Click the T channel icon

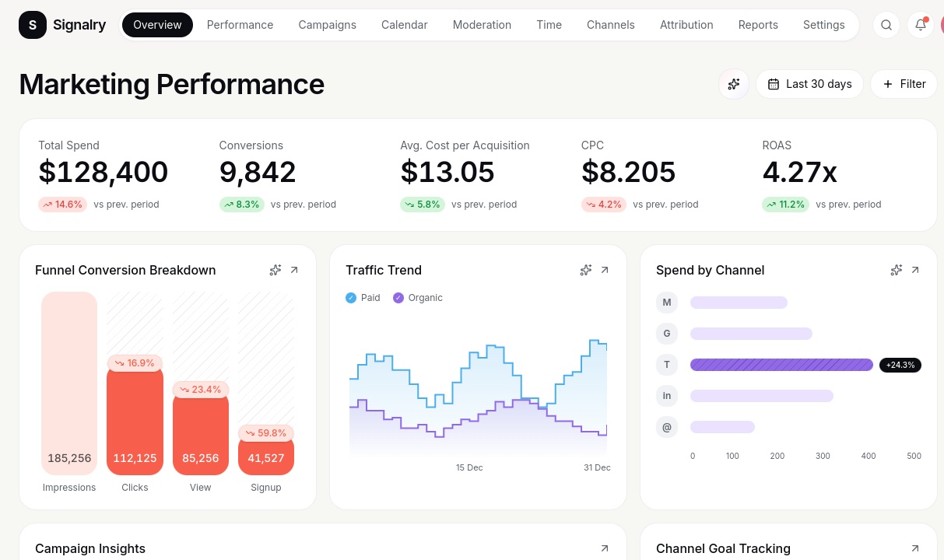(667, 365)
